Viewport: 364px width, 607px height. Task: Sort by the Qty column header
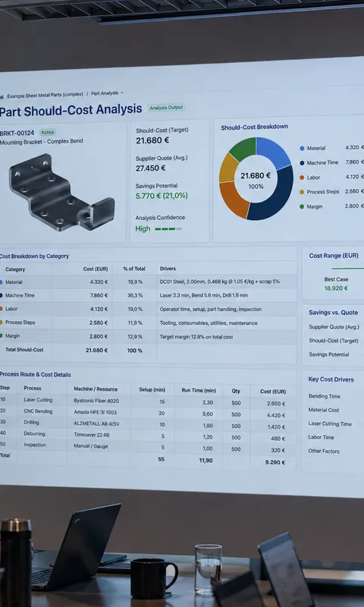[236, 391]
